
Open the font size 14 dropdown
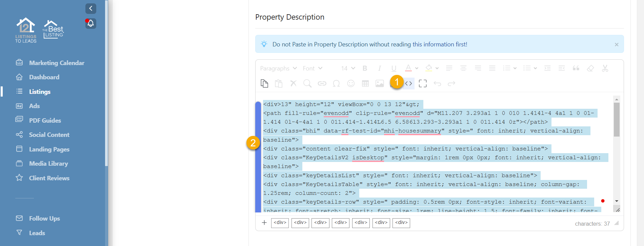348,68
